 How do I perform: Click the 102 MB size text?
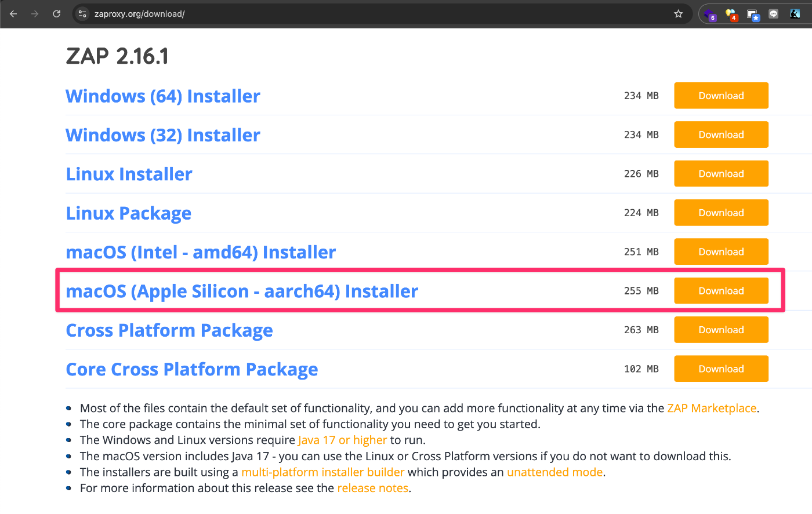(641, 369)
